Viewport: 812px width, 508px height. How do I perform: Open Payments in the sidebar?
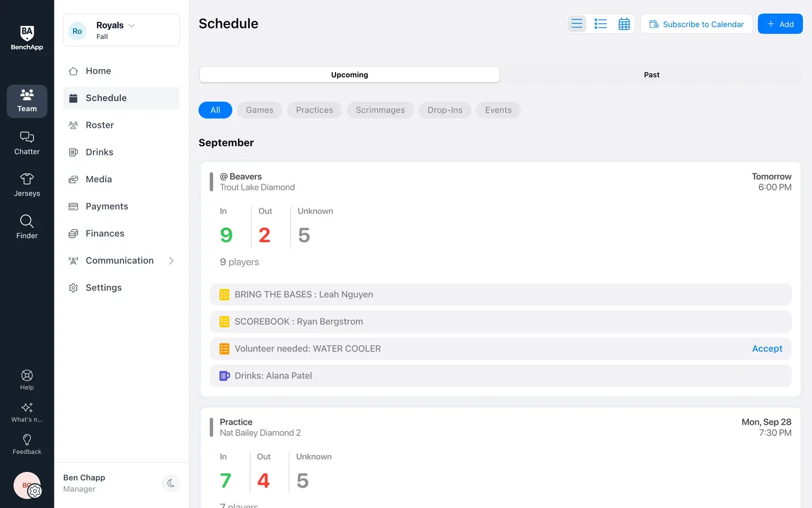pyautogui.click(x=121, y=206)
